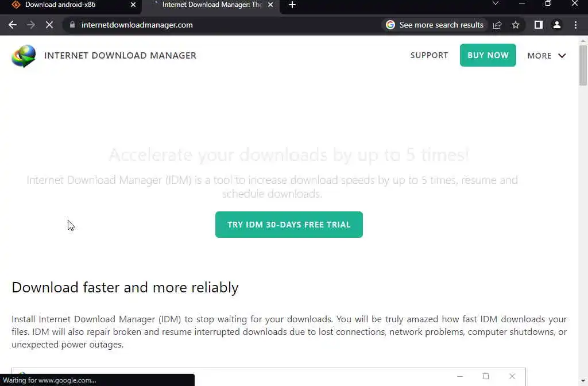Close the Internet Download Manager tab
The height and width of the screenshot is (386, 588).
coord(271,5)
